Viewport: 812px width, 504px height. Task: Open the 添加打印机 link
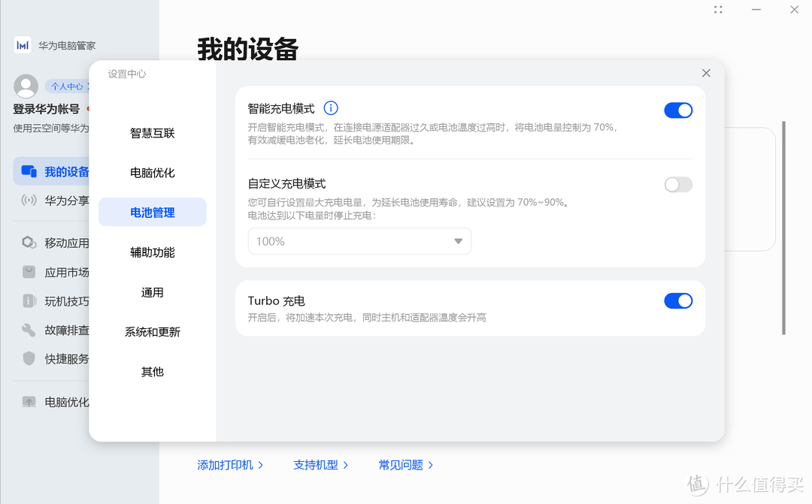(230, 465)
